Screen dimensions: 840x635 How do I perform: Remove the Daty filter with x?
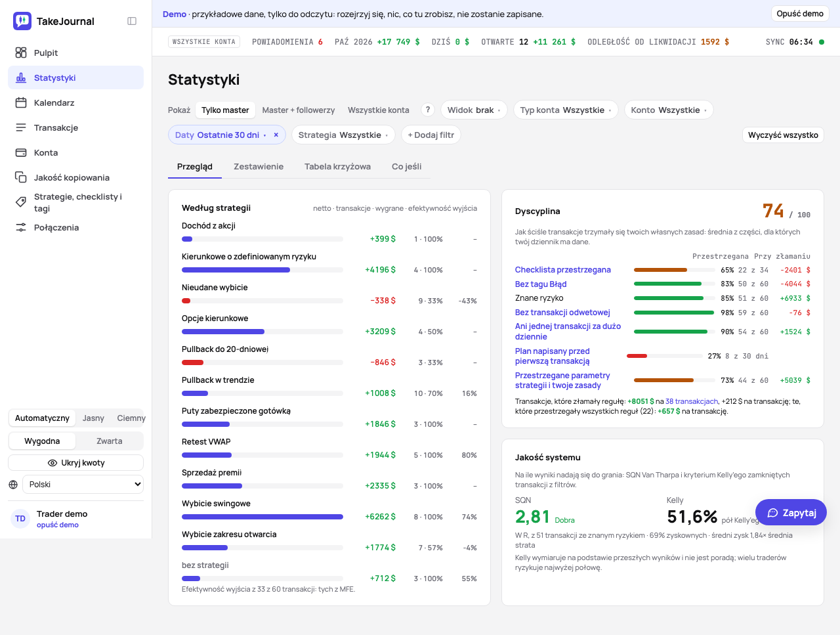click(276, 135)
